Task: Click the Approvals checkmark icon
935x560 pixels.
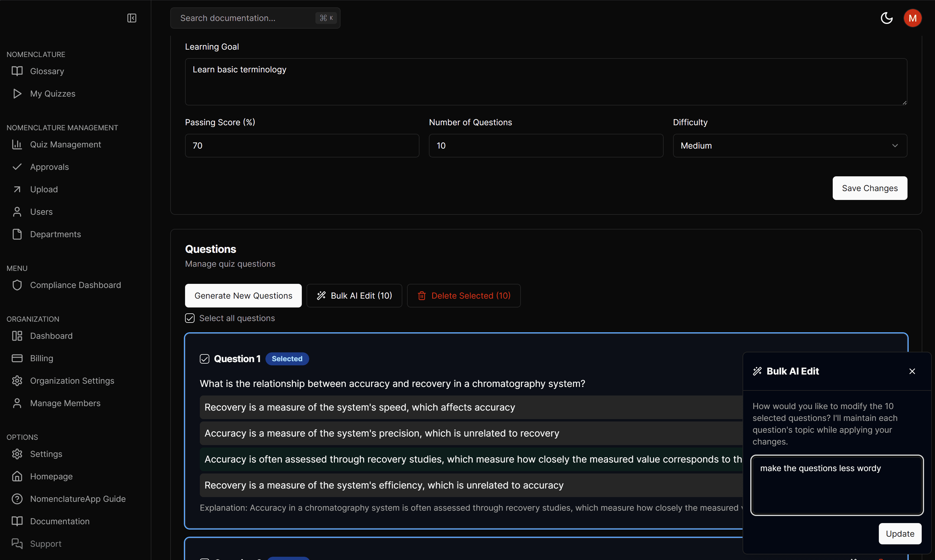Action: click(x=17, y=166)
